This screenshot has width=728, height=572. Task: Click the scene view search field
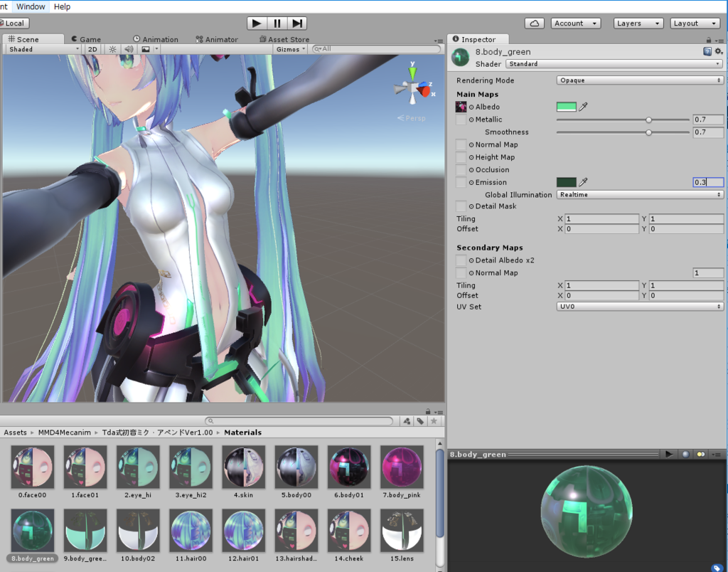(376, 49)
